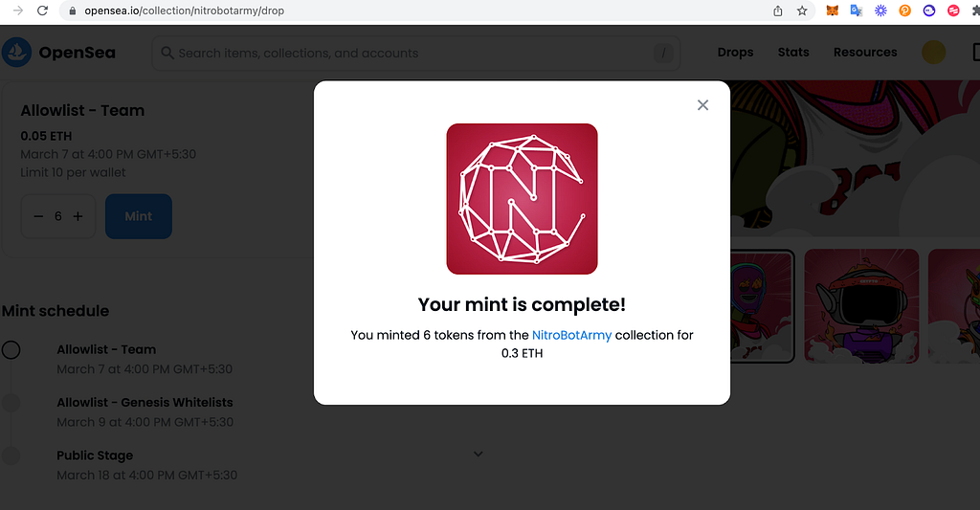Open the NitroBotArmy collection link

coord(571,335)
